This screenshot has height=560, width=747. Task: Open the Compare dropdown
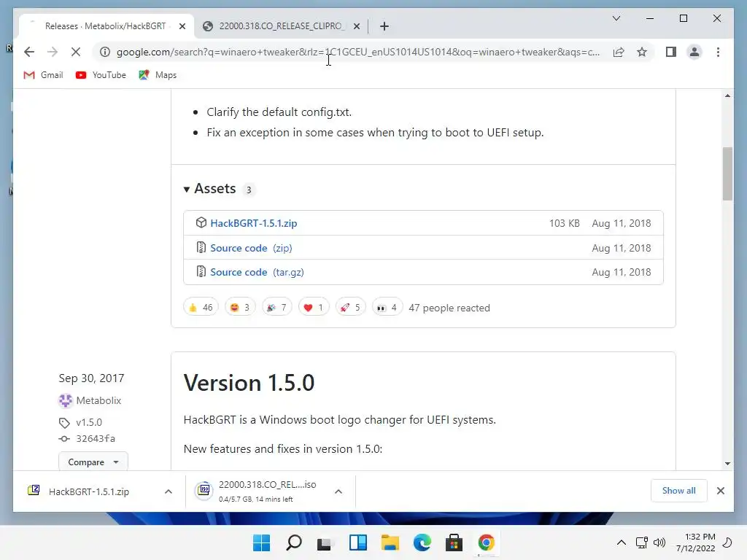pos(93,462)
